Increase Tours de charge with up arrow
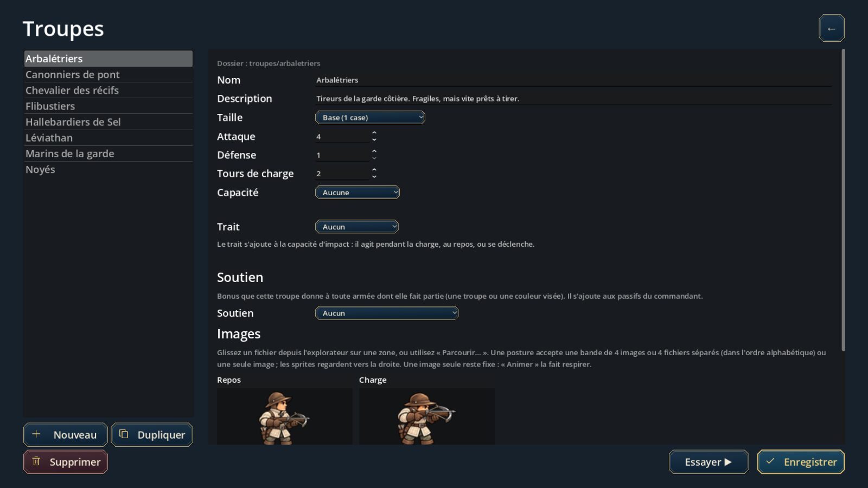This screenshot has width=868, height=488. pos(374,170)
